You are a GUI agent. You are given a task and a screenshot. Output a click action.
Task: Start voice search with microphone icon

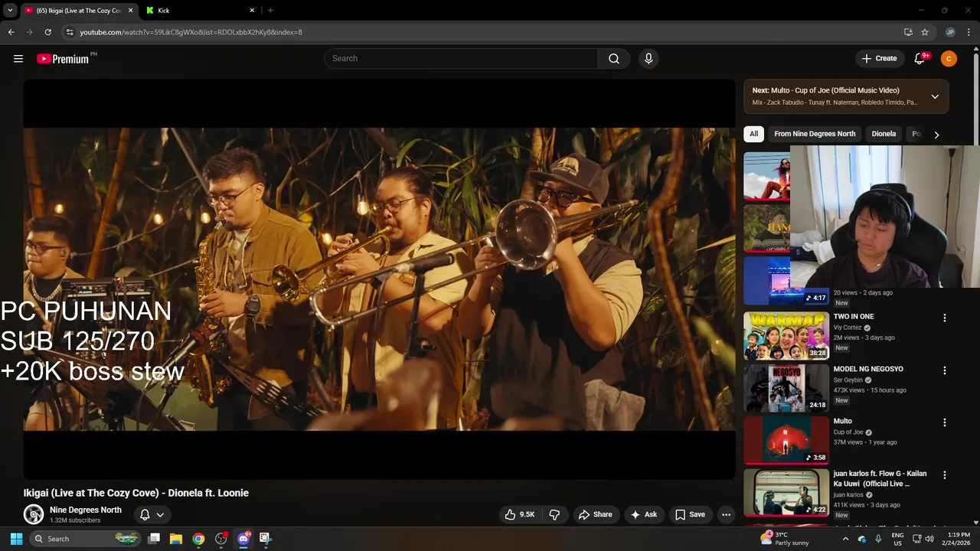point(648,58)
